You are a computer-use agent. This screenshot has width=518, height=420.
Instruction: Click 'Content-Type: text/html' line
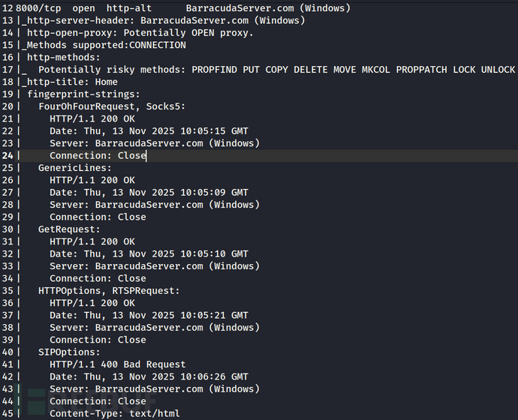click(x=114, y=413)
